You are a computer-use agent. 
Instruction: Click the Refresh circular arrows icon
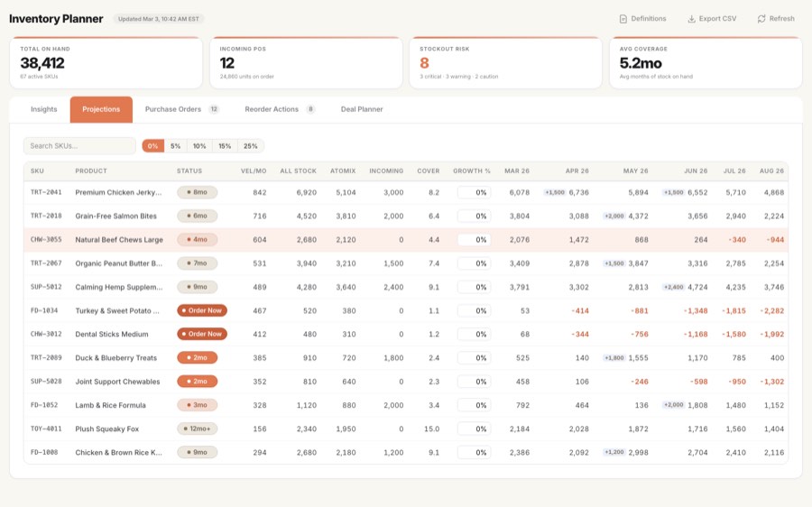point(761,19)
